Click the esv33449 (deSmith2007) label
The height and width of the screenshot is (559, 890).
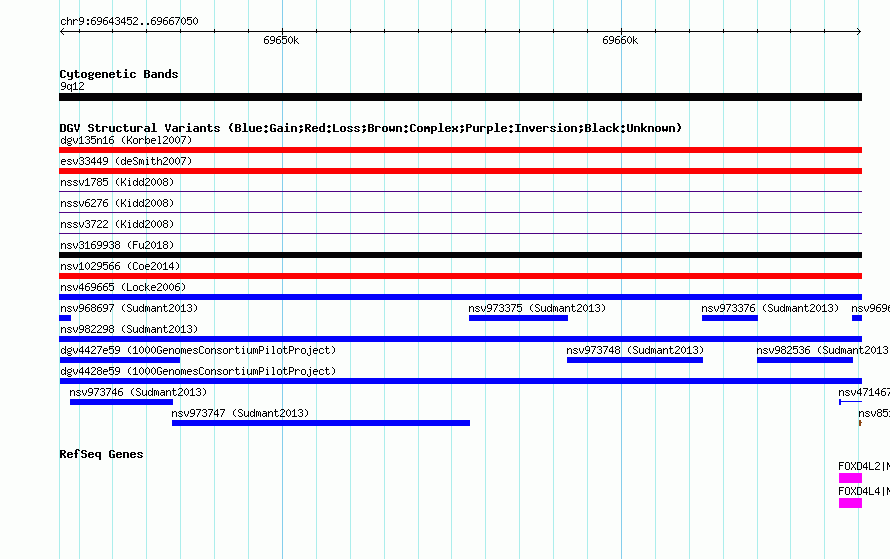(x=126, y=161)
